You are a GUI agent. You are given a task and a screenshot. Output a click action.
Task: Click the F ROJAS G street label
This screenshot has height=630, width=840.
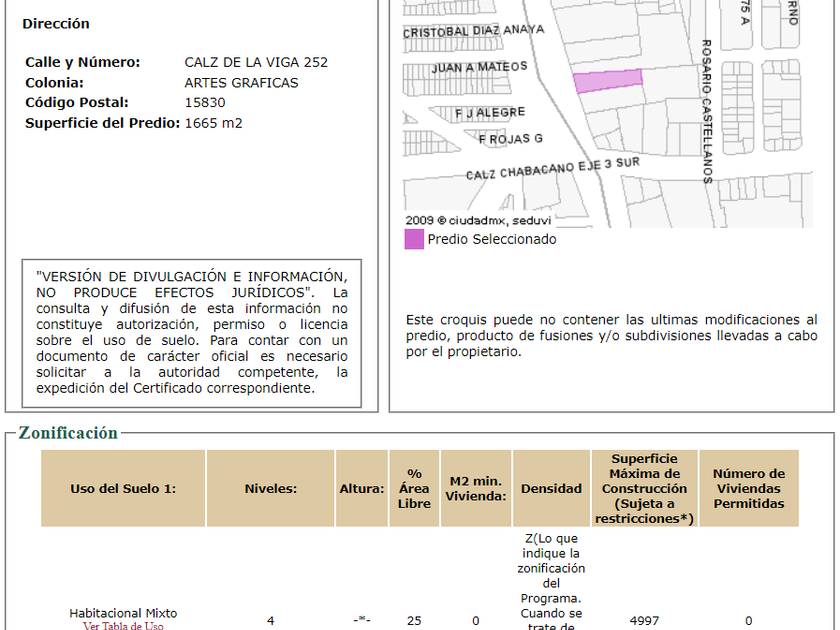(x=511, y=139)
